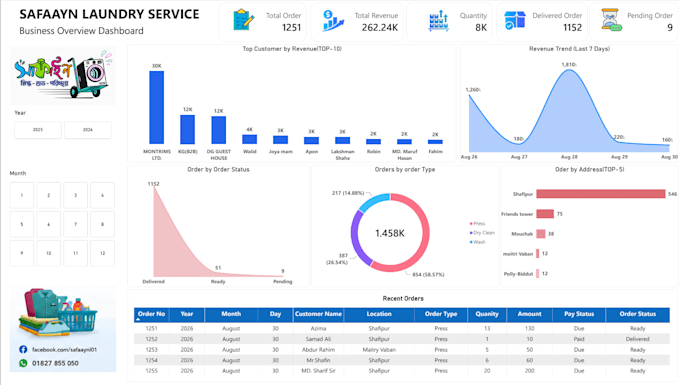Viewport: 680px width, 385px height.
Task: Select month 11 in the Month slicer
Action: pos(75,253)
